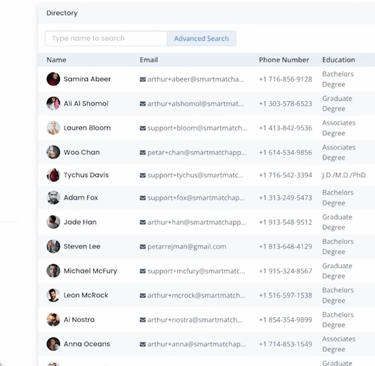Click phone number +1 716-856-9128
375x366 pixels.
click(286, 79)
